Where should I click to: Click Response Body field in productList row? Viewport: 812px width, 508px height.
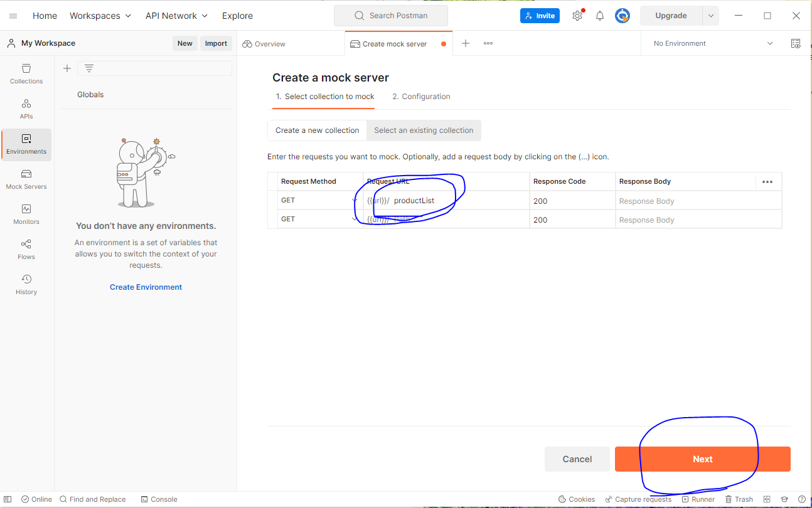click(698, 201)
